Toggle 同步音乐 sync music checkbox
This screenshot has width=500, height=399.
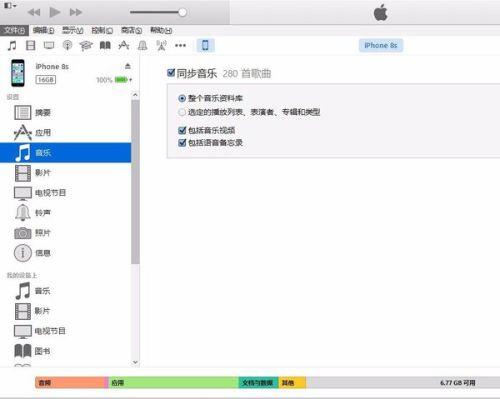click(171, 73)
